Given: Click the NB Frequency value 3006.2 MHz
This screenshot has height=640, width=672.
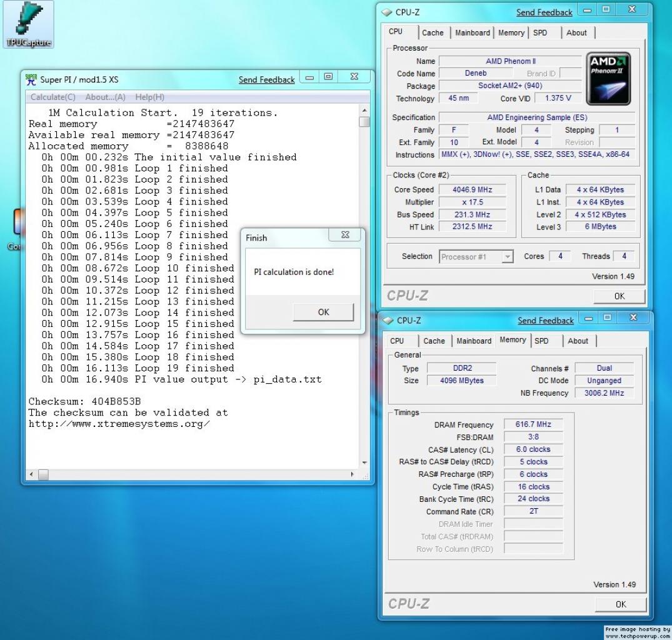Looking at the screenshot, I should click(604, 393).
